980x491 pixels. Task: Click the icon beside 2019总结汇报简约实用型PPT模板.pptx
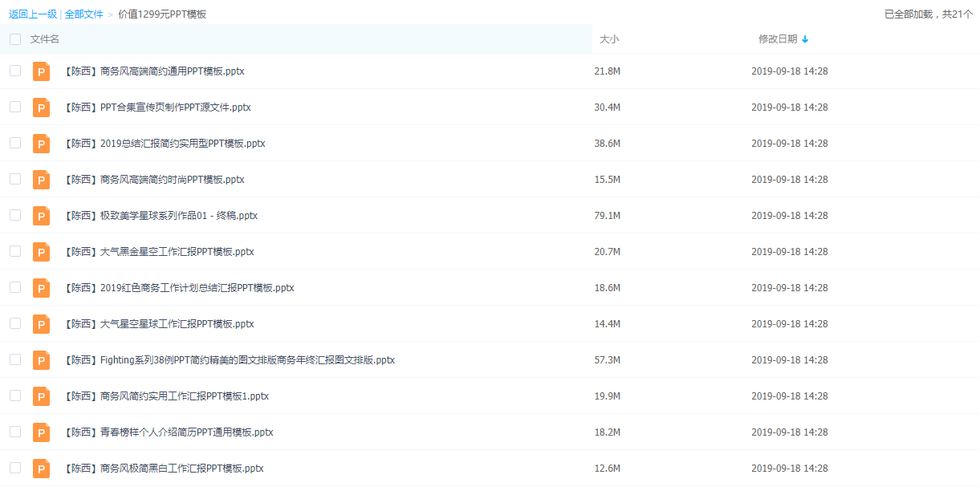[x=41, y=144]
